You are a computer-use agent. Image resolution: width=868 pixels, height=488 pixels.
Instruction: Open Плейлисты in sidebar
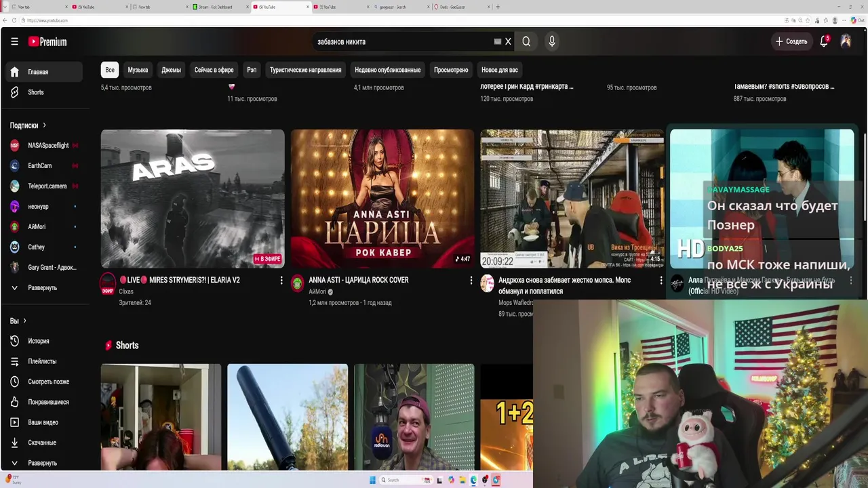coord(44,361)
